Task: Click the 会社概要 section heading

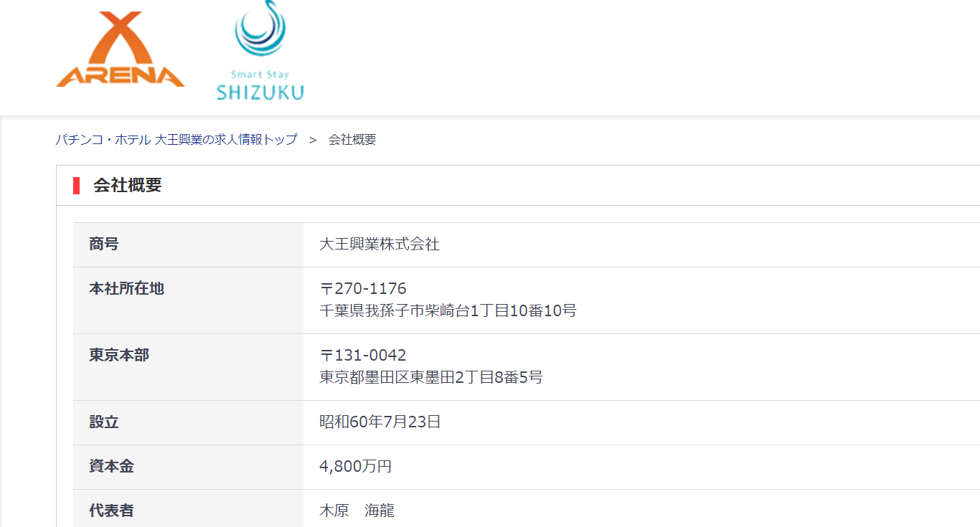Action: 128,185
